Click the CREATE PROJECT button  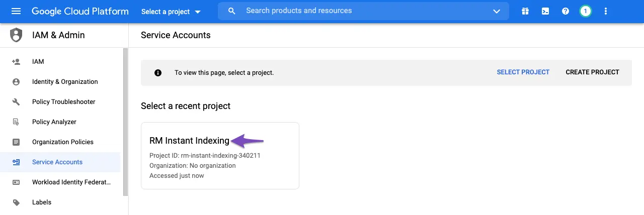pyautogui.click(x=592, y=72)
